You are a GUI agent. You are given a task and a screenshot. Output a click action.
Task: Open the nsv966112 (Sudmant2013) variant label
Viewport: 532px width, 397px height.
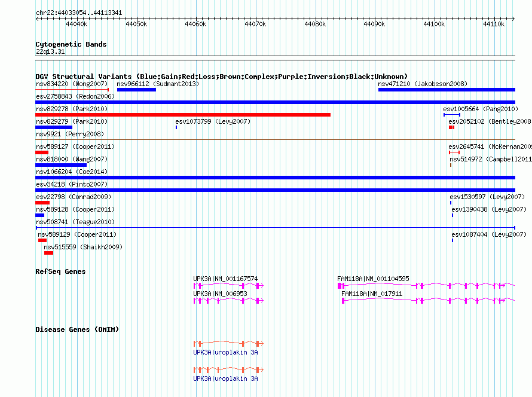coord(158,84)
